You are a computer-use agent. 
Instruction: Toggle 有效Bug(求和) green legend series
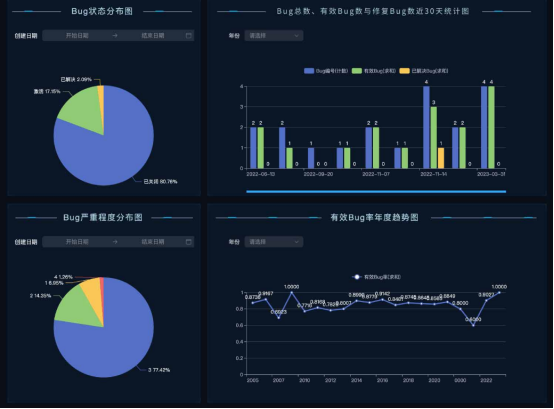374,71
